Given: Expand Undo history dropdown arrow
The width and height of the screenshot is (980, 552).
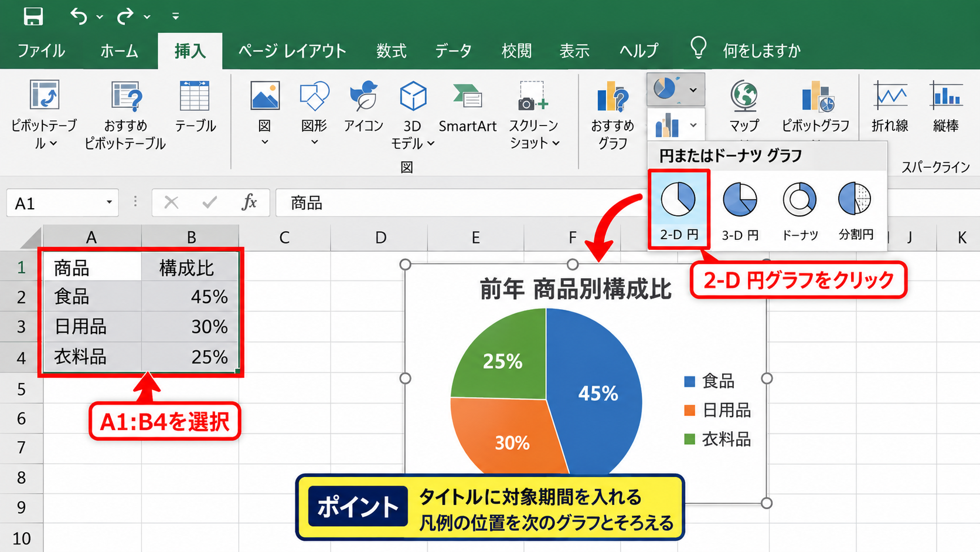Looking at the screenshot, I should click(100, 17).
